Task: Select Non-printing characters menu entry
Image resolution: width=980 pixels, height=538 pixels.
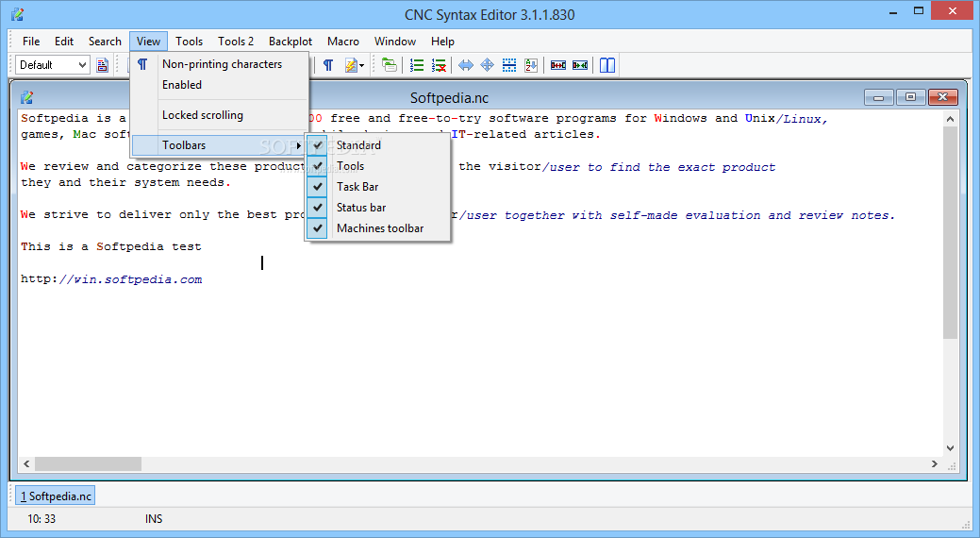Action: point(220,64)
